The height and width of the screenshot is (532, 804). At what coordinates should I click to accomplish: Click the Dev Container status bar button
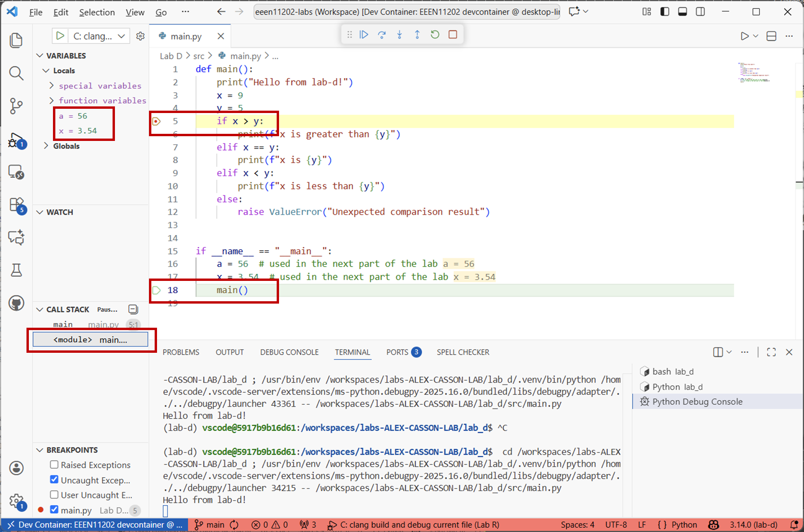[x=95, y=525]
